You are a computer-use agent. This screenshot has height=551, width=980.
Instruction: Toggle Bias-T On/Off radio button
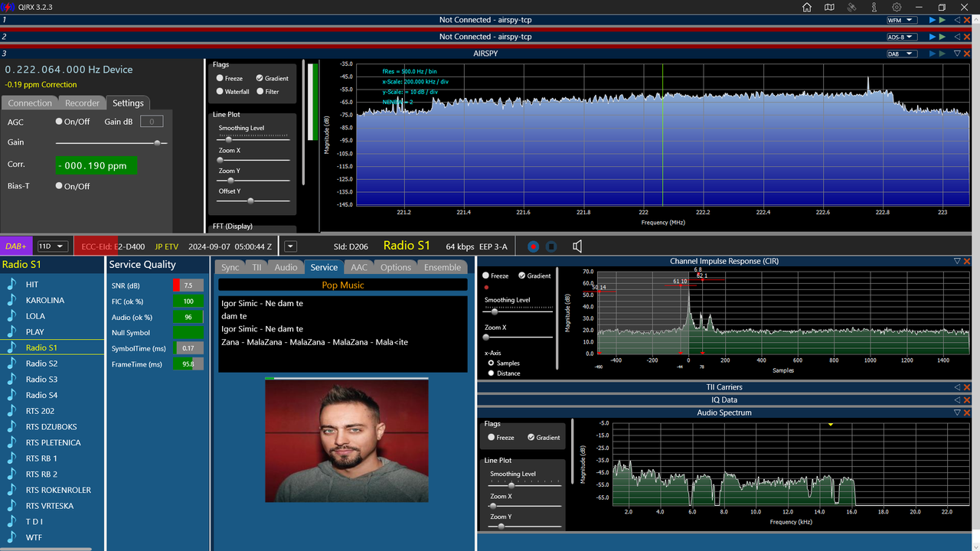pos(59,186)
